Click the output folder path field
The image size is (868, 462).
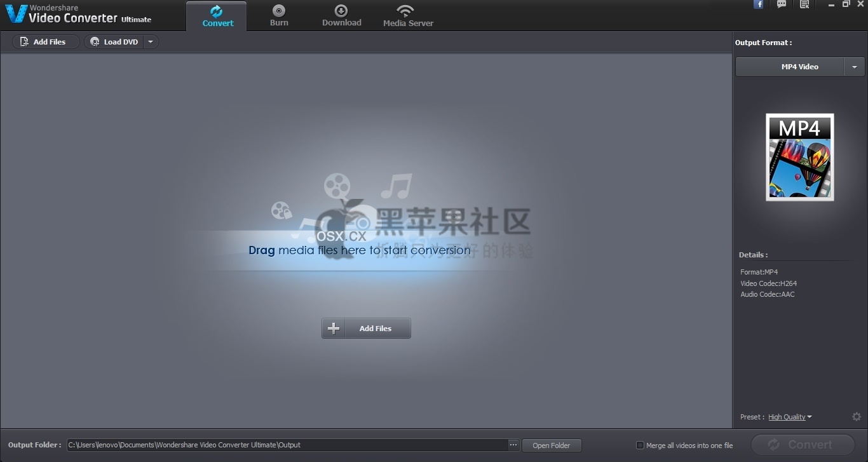[287, 445]
